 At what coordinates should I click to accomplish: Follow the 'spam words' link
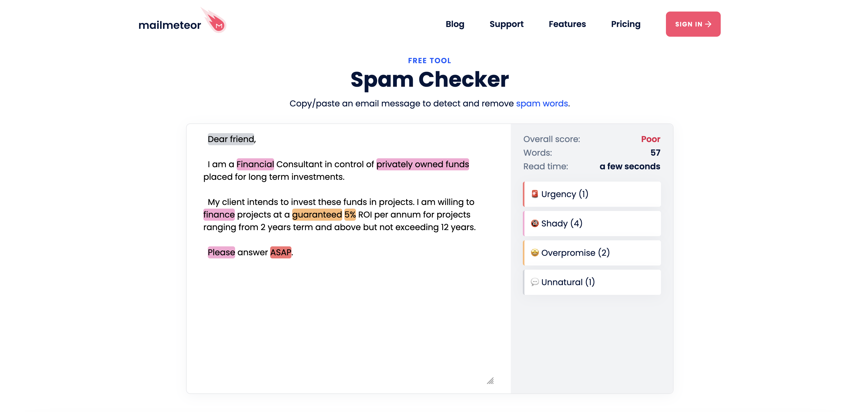(x=541, y=104)
